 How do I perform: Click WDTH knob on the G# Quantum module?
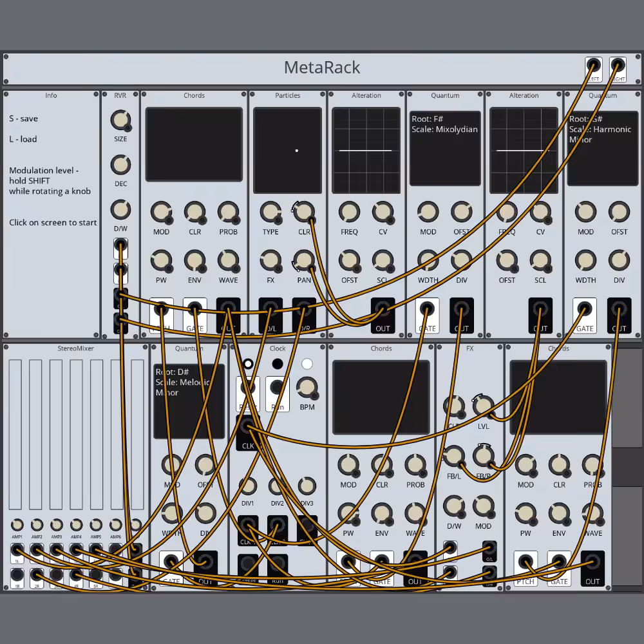(585, 260)
